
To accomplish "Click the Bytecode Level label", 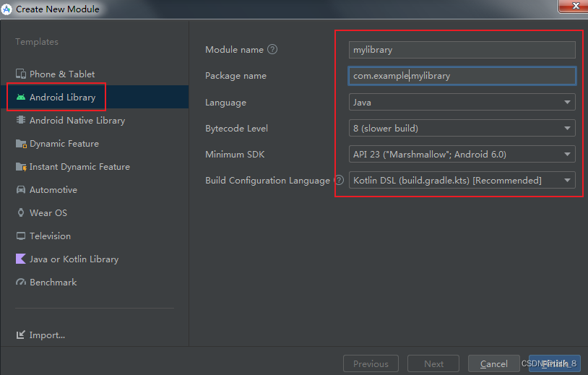I will tap(237, 128).
